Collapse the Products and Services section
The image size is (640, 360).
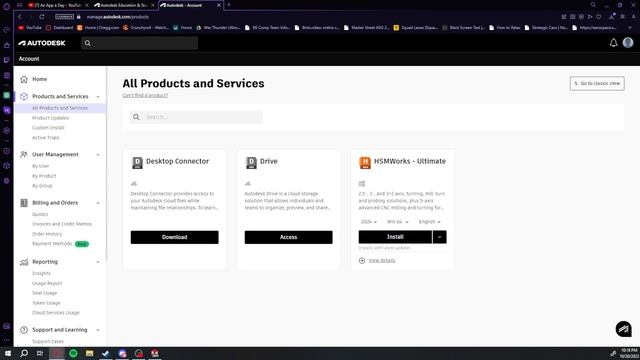[98, 97]
